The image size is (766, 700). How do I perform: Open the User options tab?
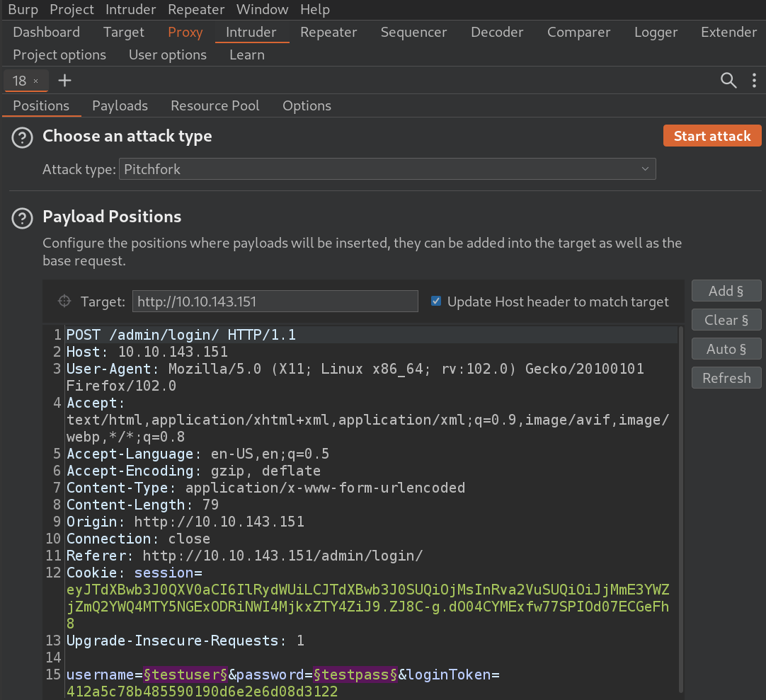pos(168,54)
